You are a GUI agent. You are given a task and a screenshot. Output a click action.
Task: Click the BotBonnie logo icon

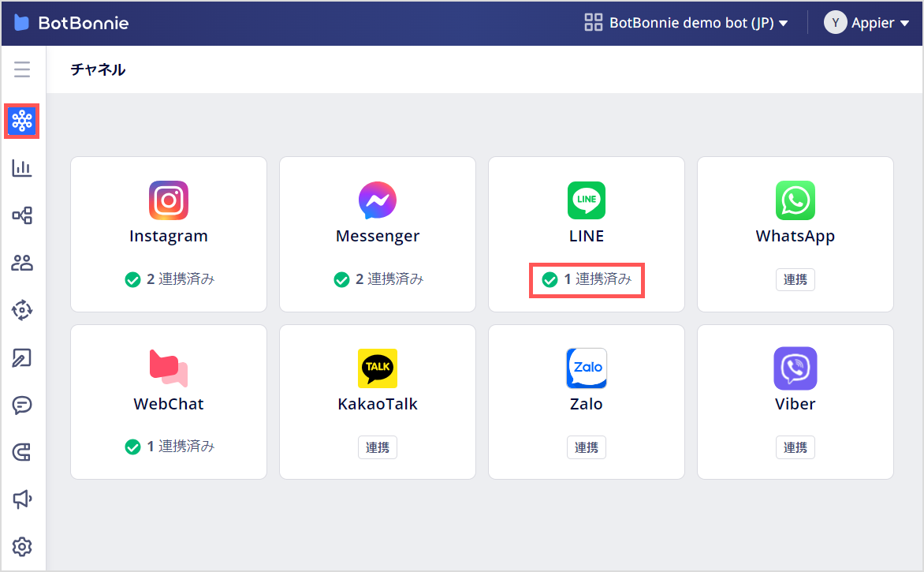point(21,23)
